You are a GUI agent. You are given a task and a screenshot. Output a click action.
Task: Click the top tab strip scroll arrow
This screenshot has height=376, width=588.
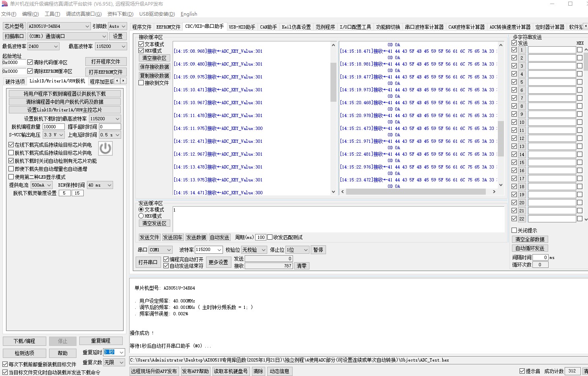[x=586, y=26]
